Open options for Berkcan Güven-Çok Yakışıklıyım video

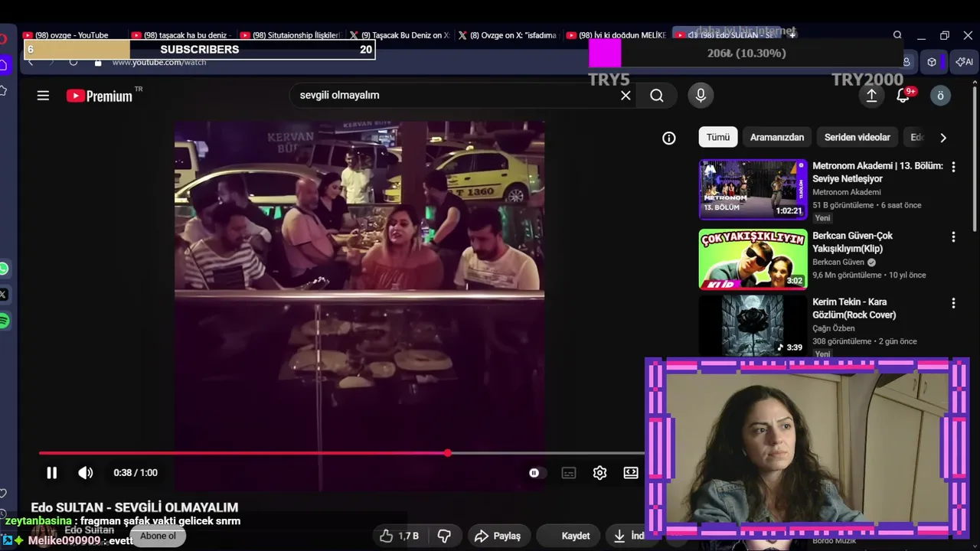(953, 236)
